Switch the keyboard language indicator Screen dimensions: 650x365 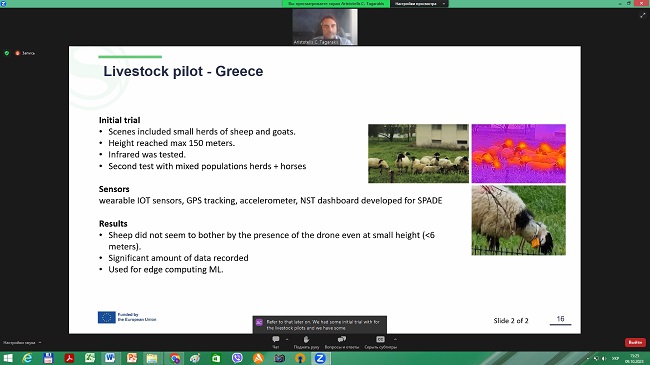tap(615, 358)
